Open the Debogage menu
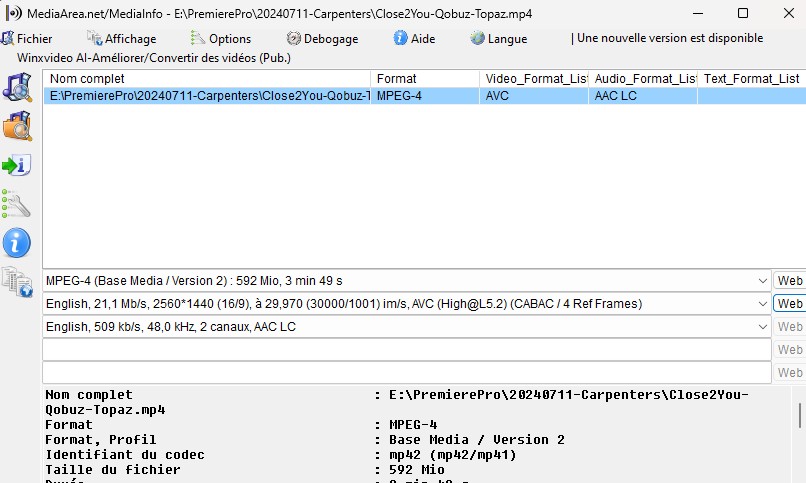The height and width of the screenshot is (483, 806). point(323,39)
